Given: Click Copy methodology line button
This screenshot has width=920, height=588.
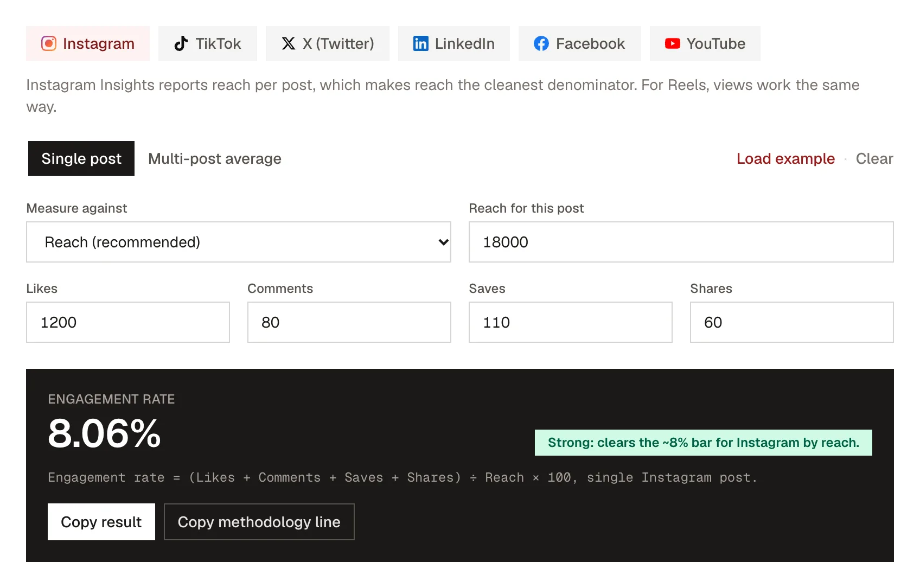Looking at the screenshot, I should coord(259,522).
